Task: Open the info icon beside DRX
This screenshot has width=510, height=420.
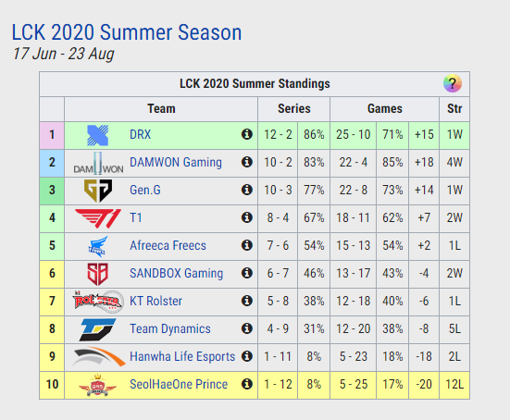Action: pyautogui.click(x=247, y=134)
